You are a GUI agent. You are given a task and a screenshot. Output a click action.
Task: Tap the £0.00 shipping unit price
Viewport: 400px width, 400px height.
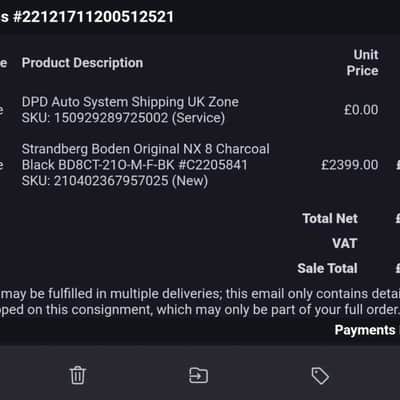coord(361,110)
